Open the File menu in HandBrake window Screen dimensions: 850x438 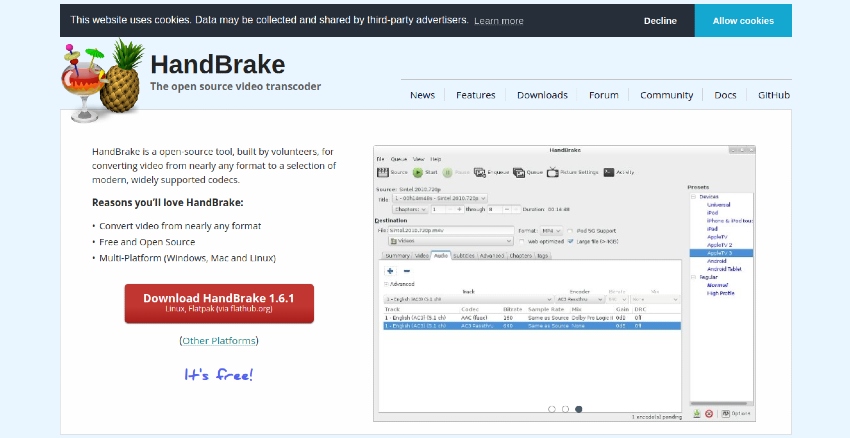click(x=380, y=159)
